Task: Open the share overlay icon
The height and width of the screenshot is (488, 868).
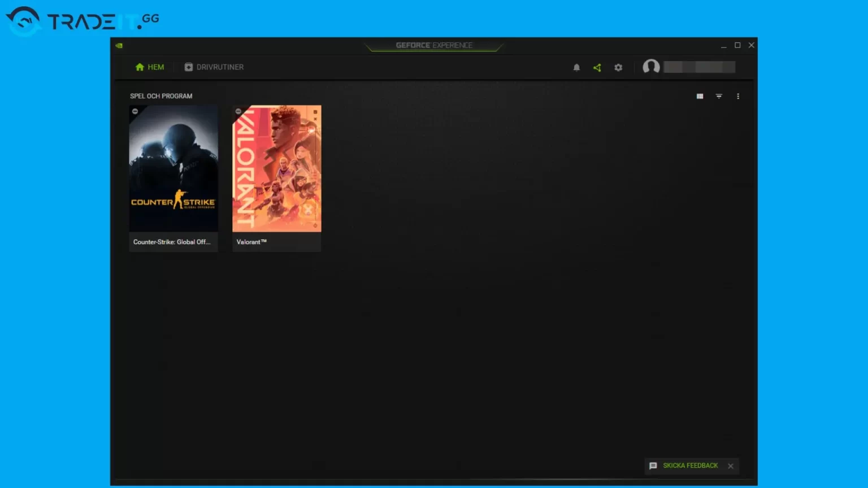Action: (x=597, y=68)
